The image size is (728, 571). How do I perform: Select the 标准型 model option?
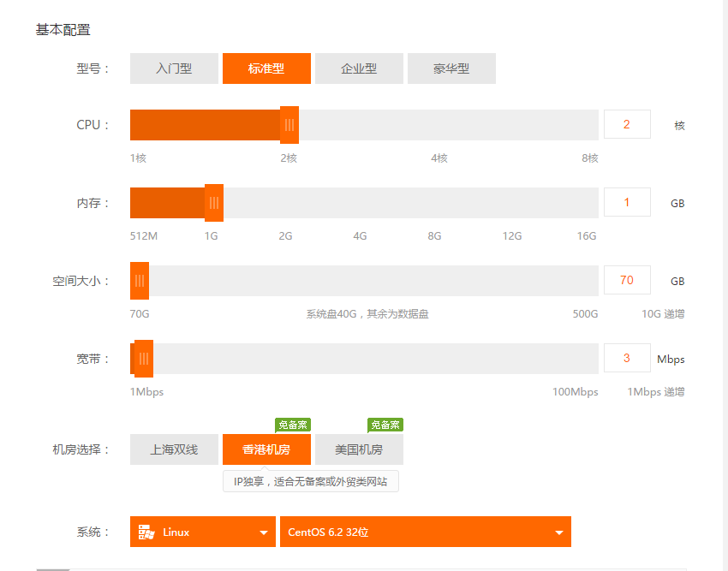coord(266,68)
